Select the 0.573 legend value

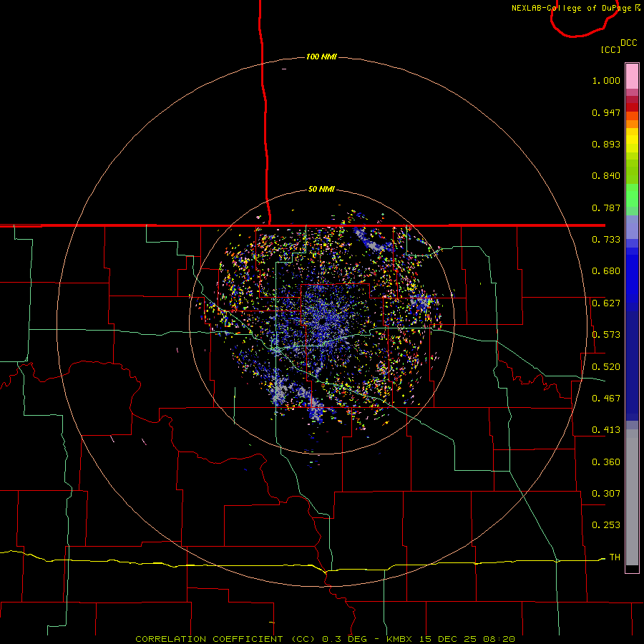coord(606,335)
